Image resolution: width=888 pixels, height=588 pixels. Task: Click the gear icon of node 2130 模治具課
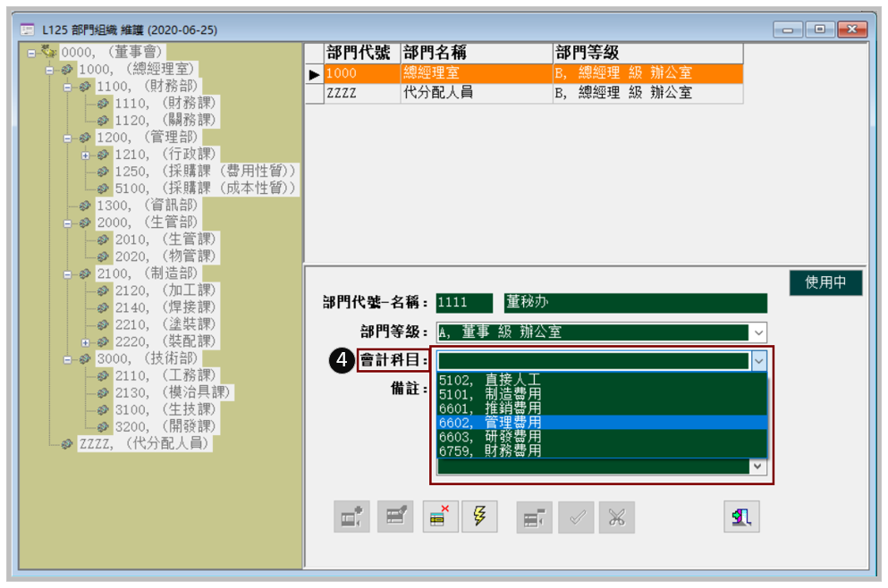[x=103, y=393]
